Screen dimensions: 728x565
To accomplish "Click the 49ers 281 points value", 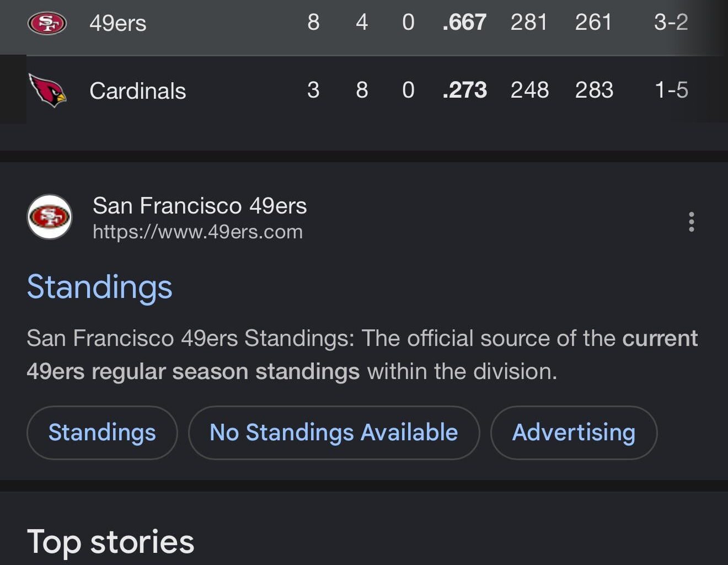I will 529,23.
